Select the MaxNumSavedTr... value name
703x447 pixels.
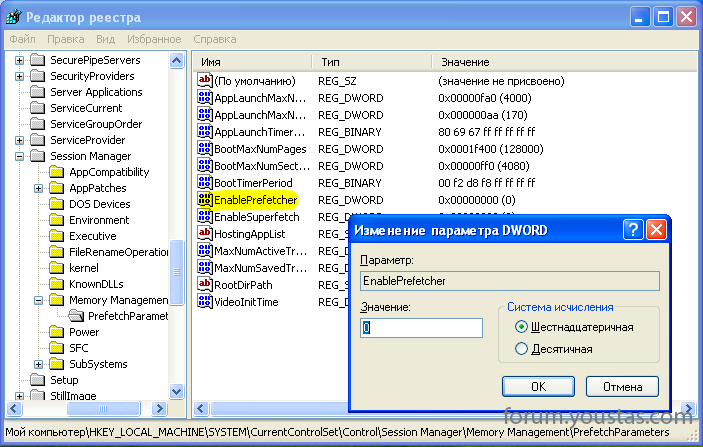tap(260, 268)
